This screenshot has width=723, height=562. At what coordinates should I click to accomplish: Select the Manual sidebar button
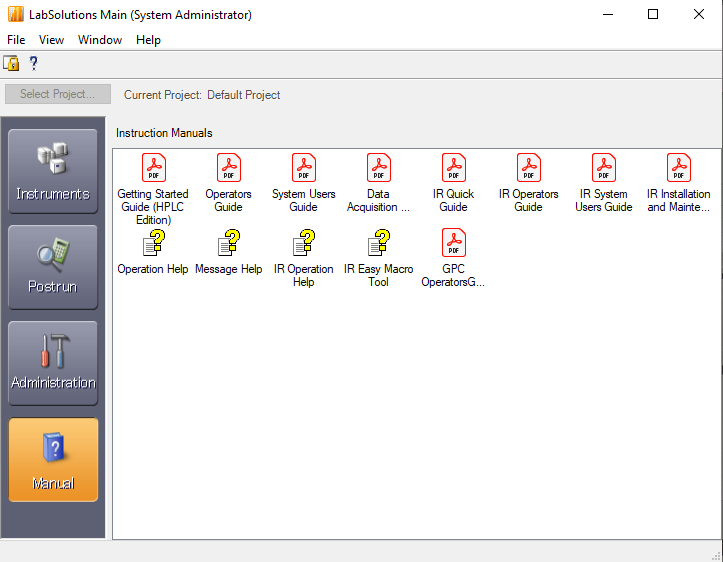pos(53,460)
